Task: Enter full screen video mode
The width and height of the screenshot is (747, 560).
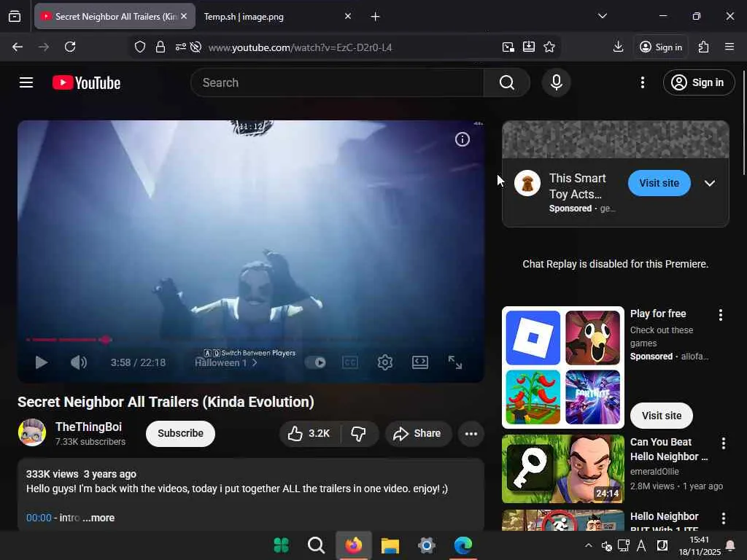Action: [455, 363]
